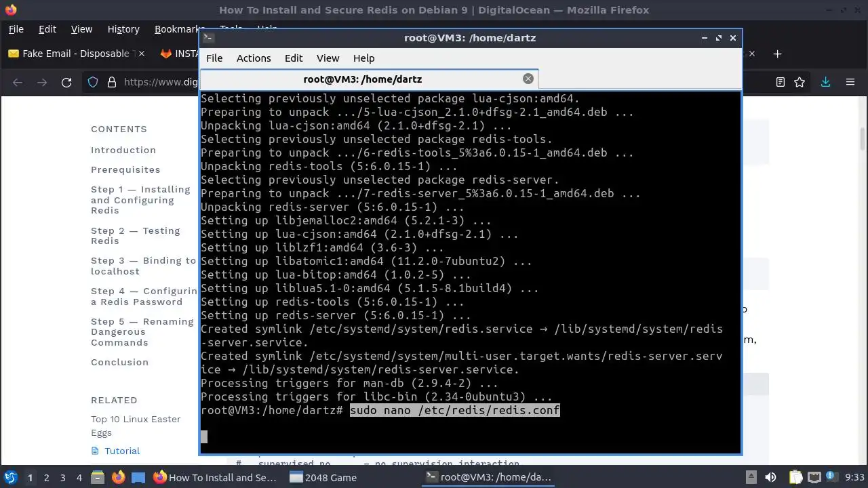Go to Step 2 Testing Redis
This screenshot has height=488, width=868.
tap(136, 236)
